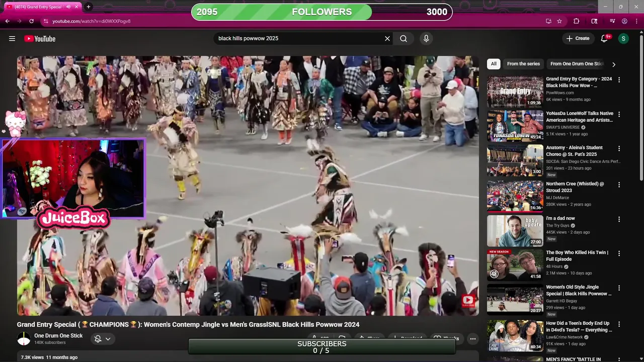Start voice search with the microphone
Viewport: 644px width, 362px height.
coord(426,38)
